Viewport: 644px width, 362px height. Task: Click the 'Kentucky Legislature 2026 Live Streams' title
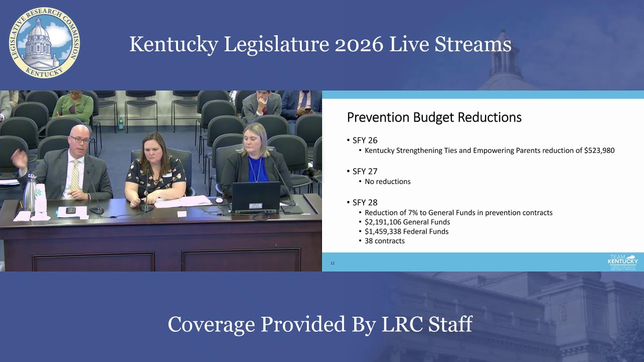(320, 44)
